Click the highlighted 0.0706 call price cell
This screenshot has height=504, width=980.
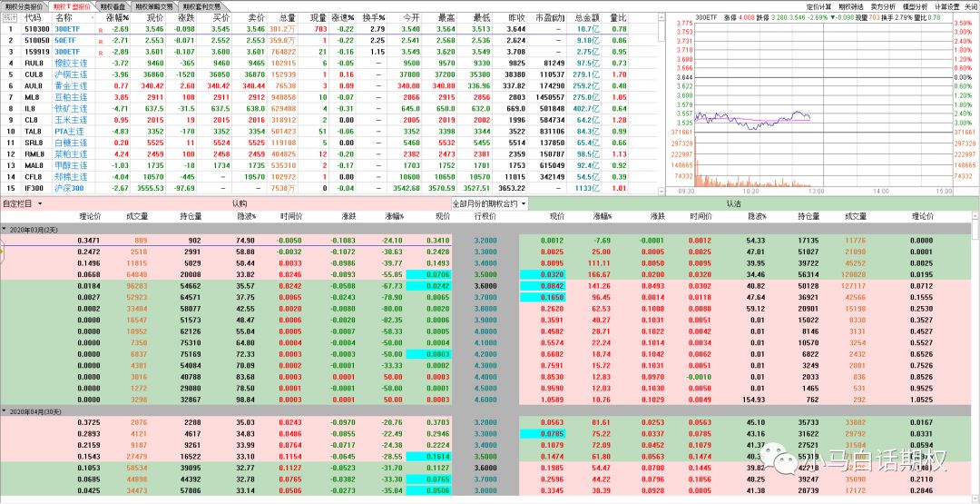437,273
